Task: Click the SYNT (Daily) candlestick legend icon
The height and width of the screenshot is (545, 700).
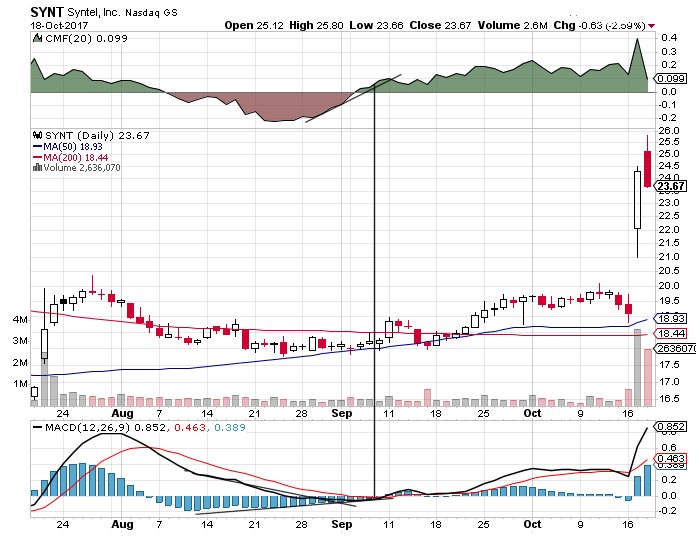Action: pyautogui.click(x=38, y=132)
